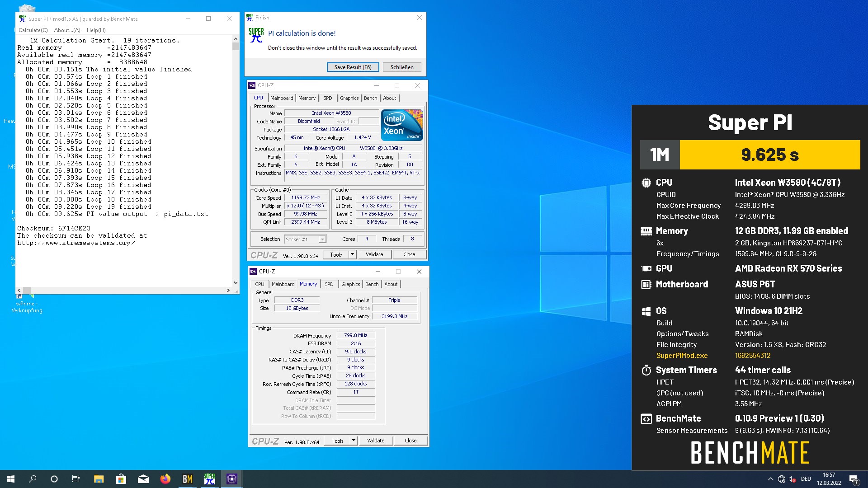Click Intel Xeon logo in CPU-Z
This screenshot has height=488, width=868.
[402, 125]
